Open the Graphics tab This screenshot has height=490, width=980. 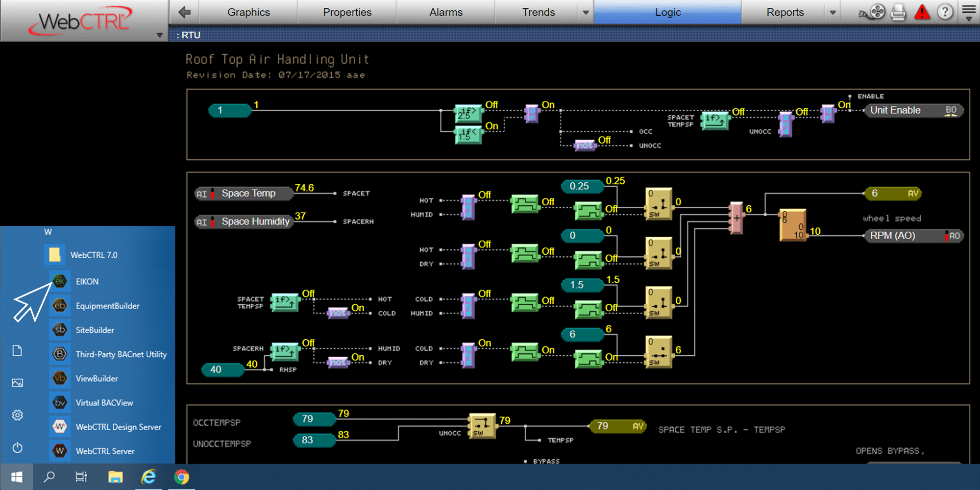[248, 12]
